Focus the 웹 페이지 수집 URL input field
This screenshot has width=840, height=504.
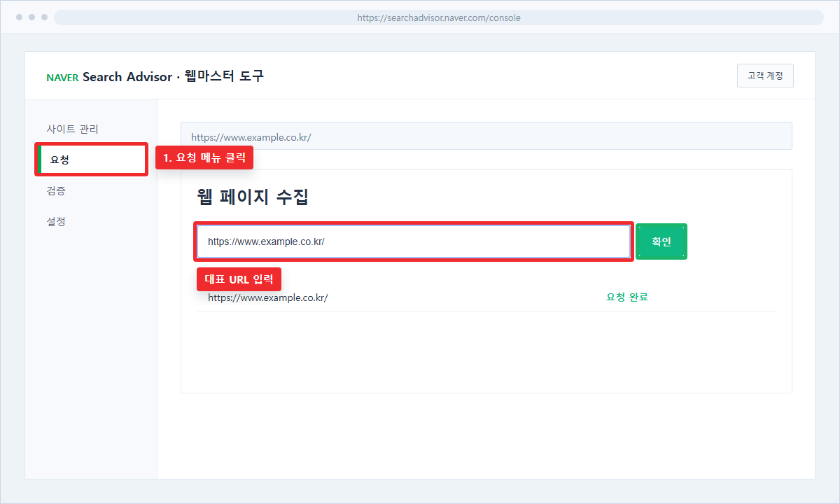point(414,241)
